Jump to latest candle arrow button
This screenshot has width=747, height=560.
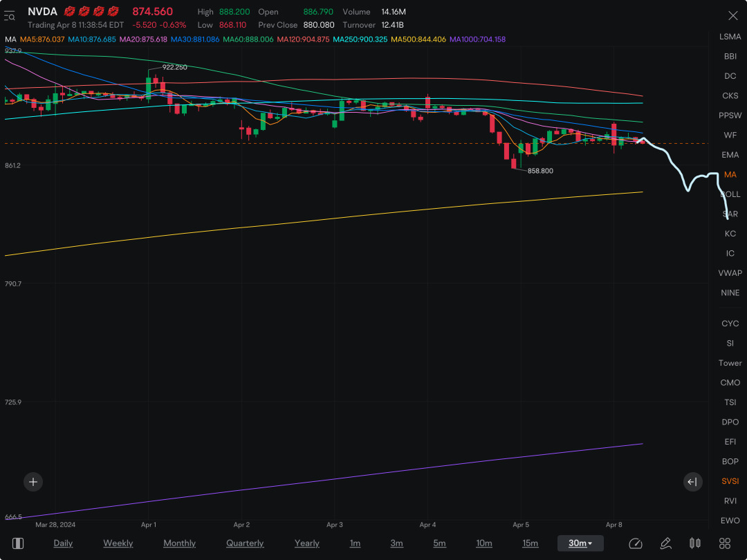point(692,482)
